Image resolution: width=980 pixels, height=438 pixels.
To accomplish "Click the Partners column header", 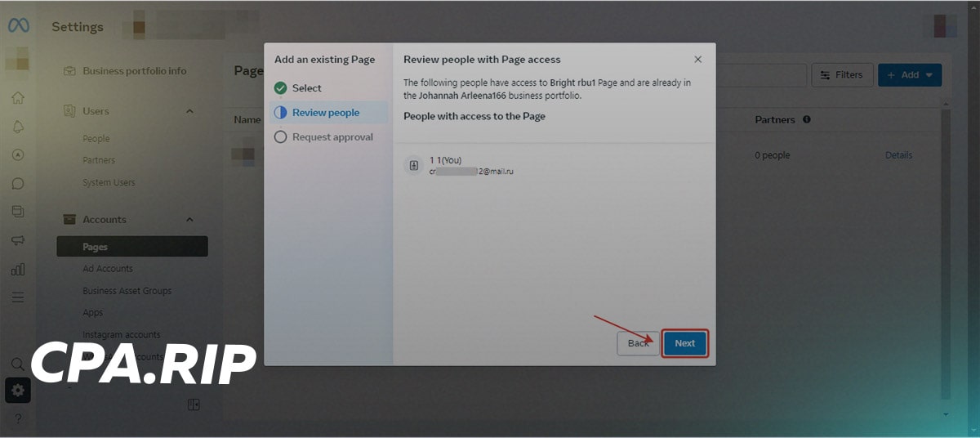I will [775, 119].
